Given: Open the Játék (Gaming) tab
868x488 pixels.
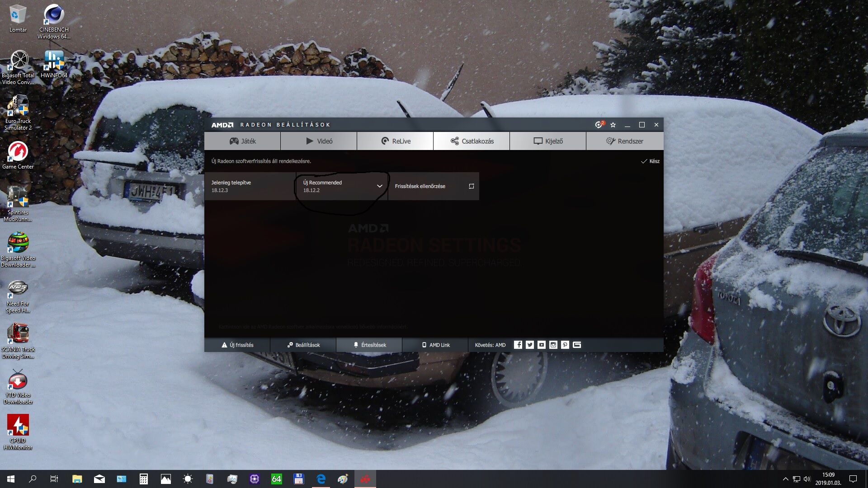Looking at the screenshot, I should pyautogui.click(x=242, y=141).
